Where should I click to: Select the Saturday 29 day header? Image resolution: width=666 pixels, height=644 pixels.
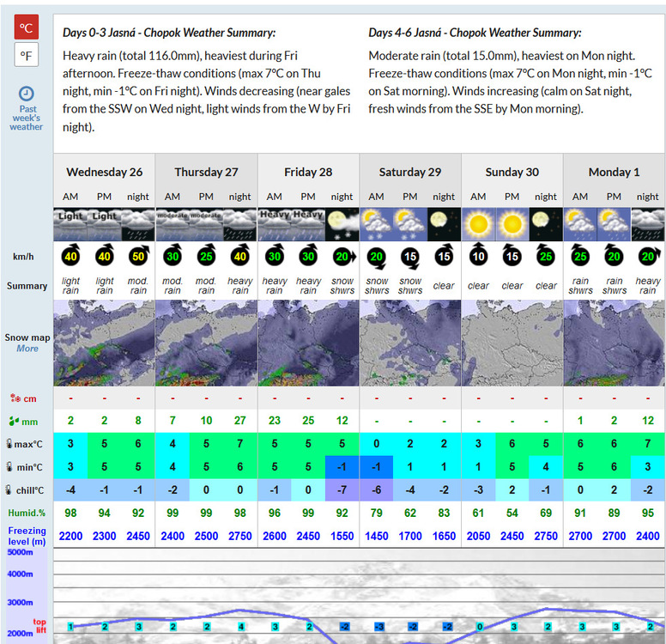click(410, 172)
